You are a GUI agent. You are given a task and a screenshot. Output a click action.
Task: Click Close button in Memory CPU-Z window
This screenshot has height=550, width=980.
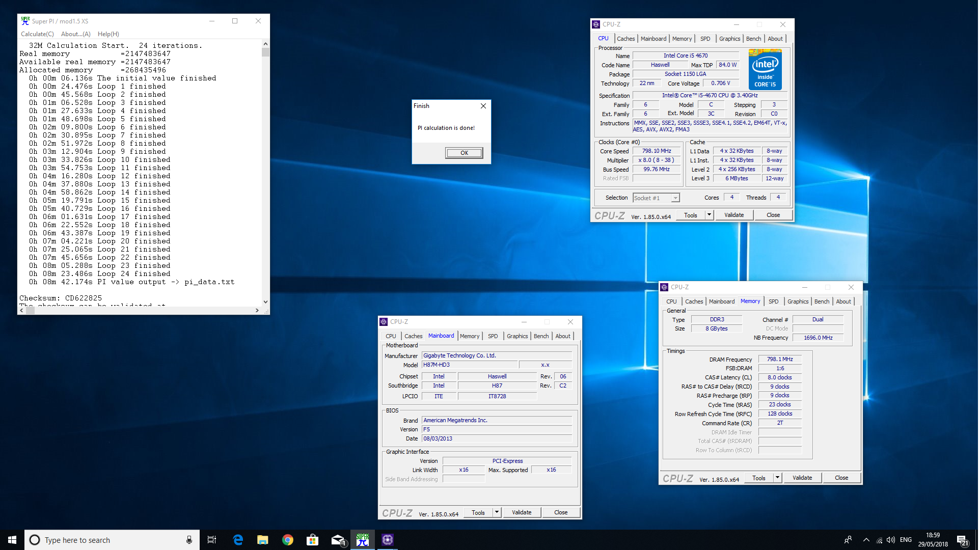841,478
